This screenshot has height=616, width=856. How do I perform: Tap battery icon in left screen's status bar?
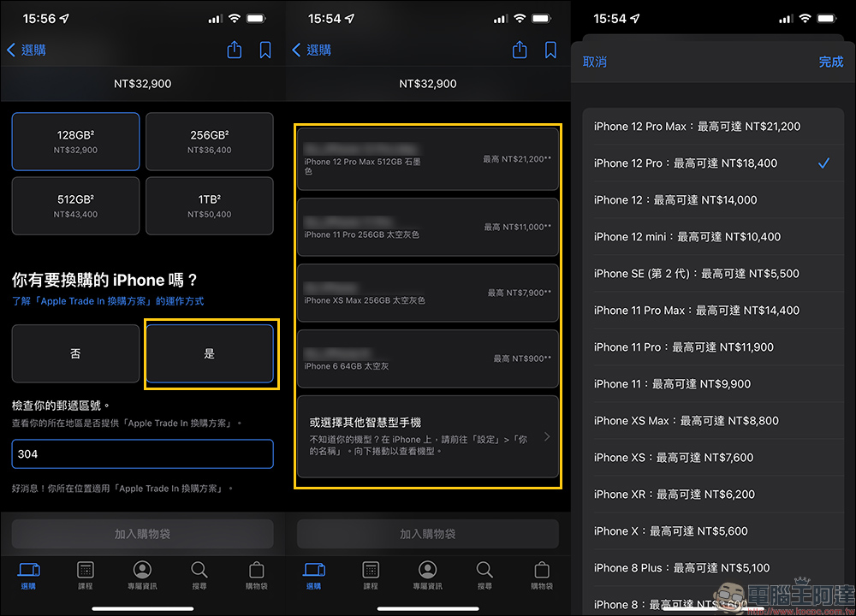(x=255, y=19)
